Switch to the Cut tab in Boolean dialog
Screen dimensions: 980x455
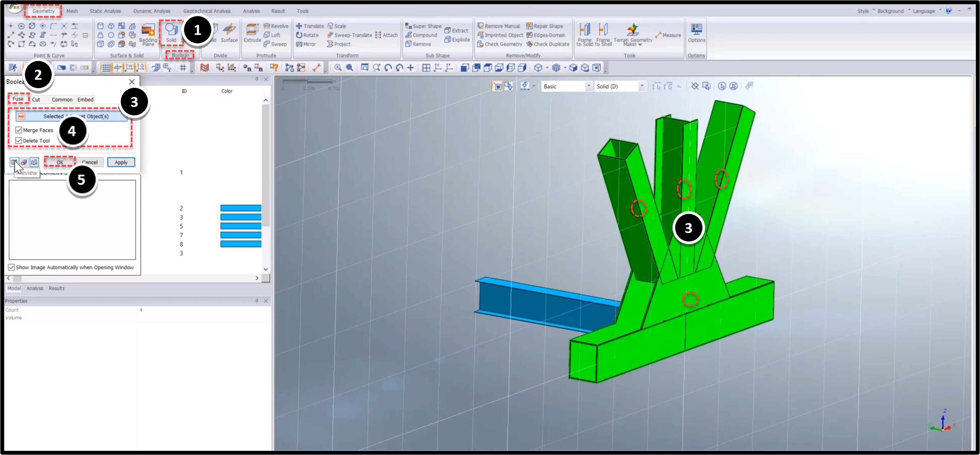coord(36,99)
